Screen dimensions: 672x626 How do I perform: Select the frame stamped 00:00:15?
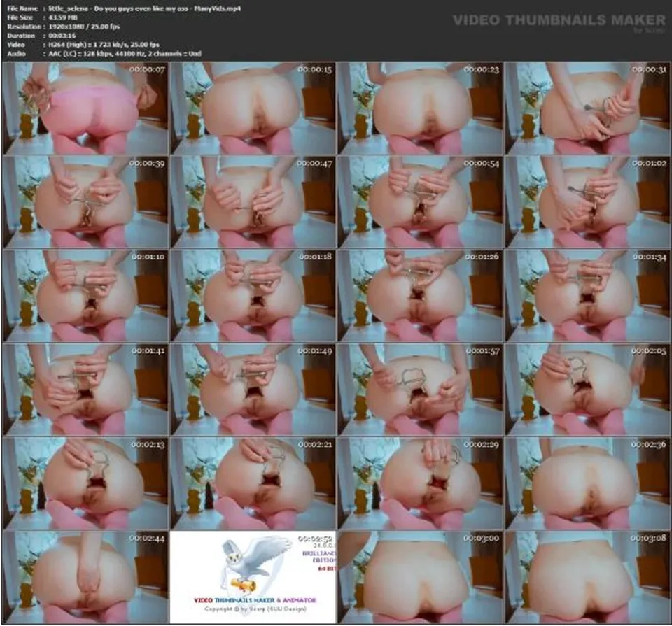click(x=253, y=108)
